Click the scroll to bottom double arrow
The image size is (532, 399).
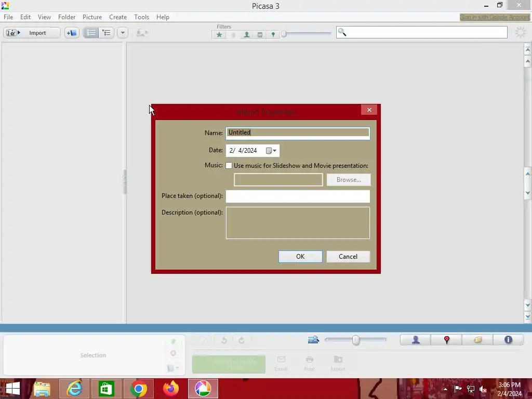click(528, 317)
